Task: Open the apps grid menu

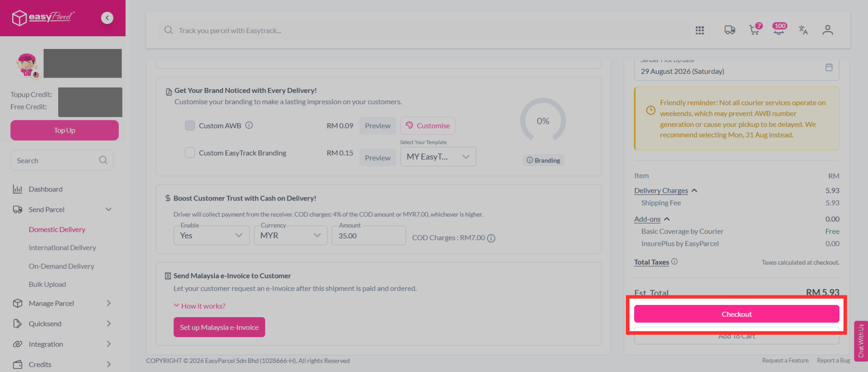Action: pos(699,30)
